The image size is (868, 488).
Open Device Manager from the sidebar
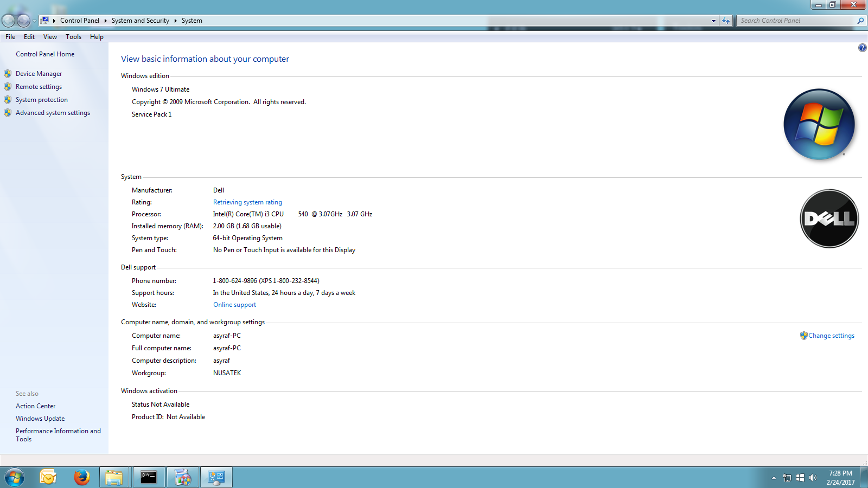tap(39, 74)
